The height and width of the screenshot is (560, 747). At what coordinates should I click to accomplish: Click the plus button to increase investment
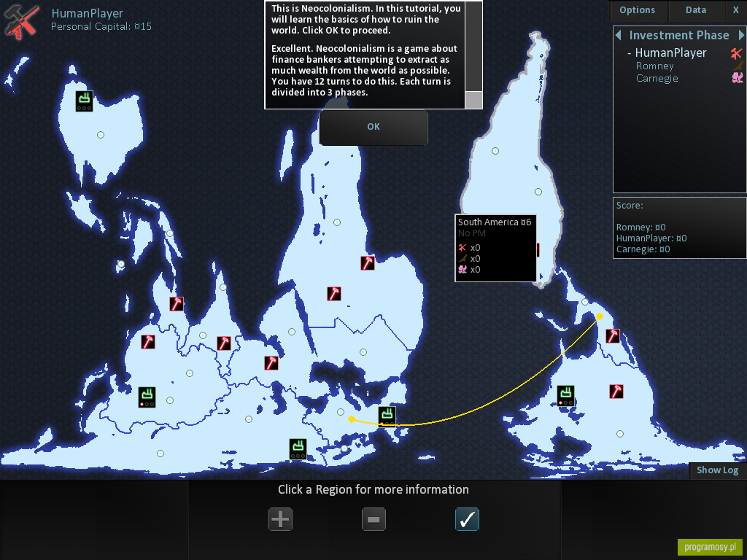coord(281,519)
